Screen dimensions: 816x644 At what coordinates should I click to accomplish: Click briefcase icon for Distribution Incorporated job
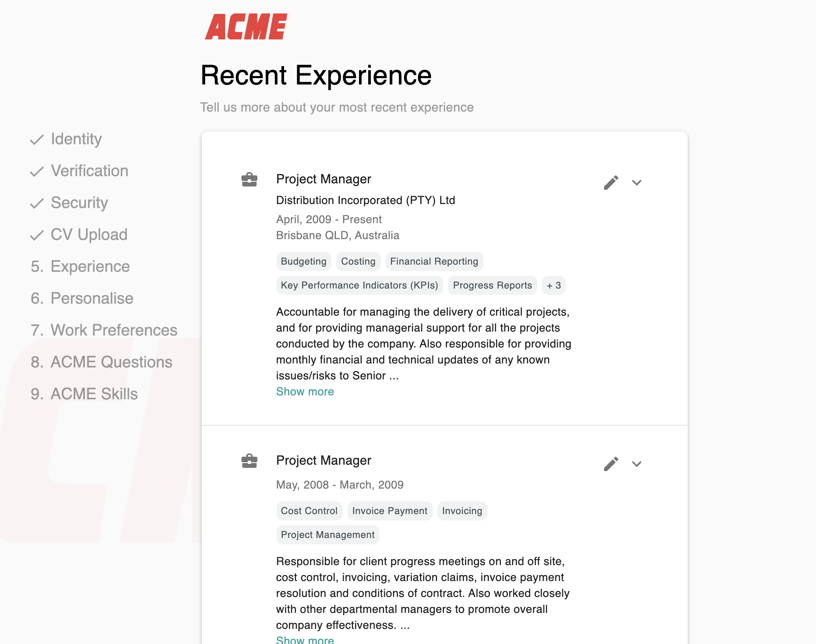coord(249,180)
